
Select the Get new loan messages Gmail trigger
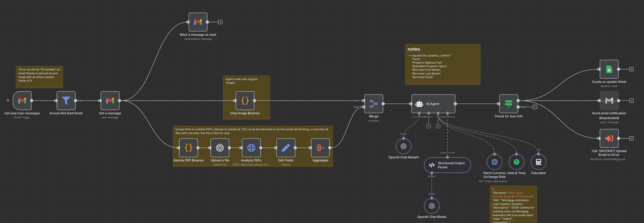22,101
